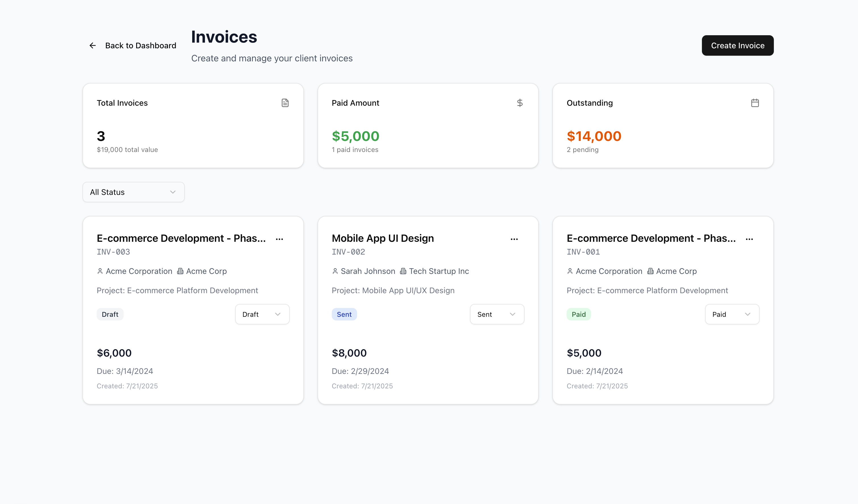Click the Invoices page heading
Screen dimensions: 858x504
tap(224, 37)
